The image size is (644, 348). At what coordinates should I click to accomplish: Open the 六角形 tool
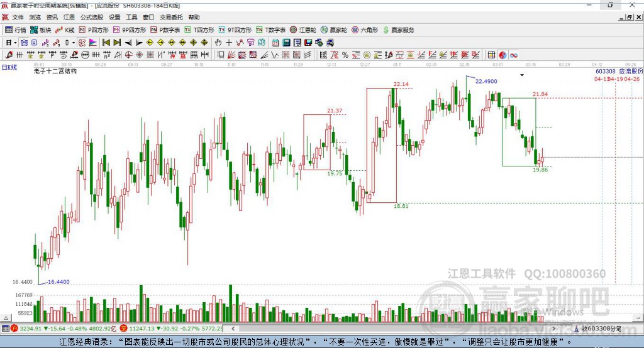365,30
